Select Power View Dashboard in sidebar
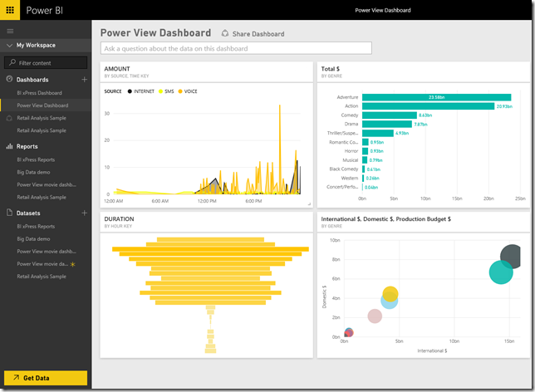Screen dimensions: 535x392 [42, 105]
